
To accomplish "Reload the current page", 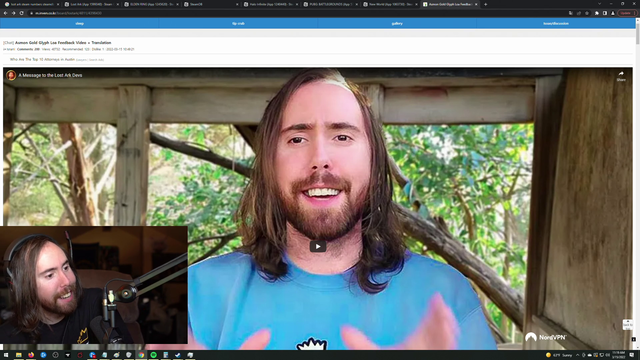I will point(22,13).
